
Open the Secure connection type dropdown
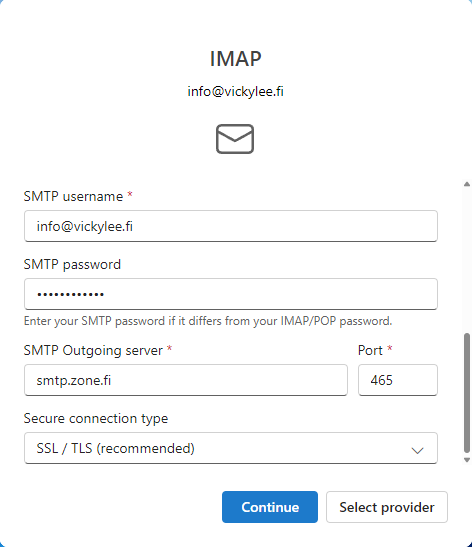click(231, 448)
